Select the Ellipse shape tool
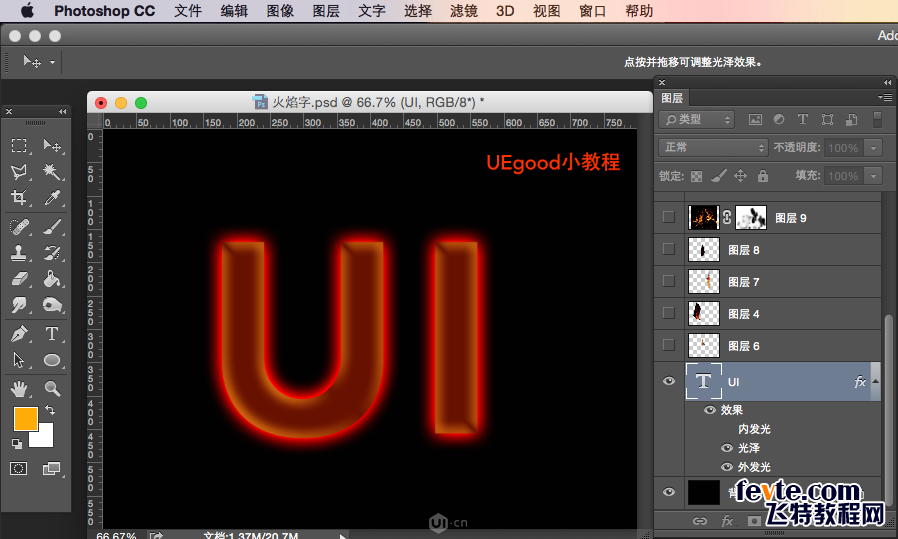The image size is (898, 539). coord(52,360)
